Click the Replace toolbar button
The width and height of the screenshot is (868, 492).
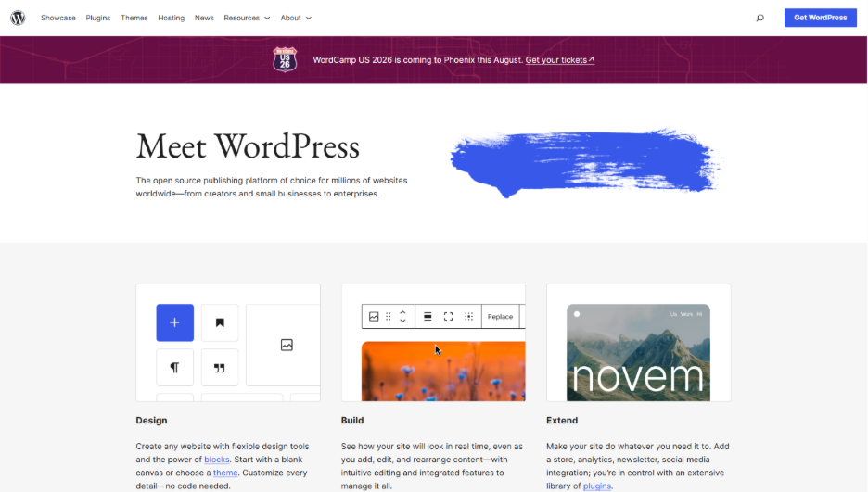[x=501, y=316]
